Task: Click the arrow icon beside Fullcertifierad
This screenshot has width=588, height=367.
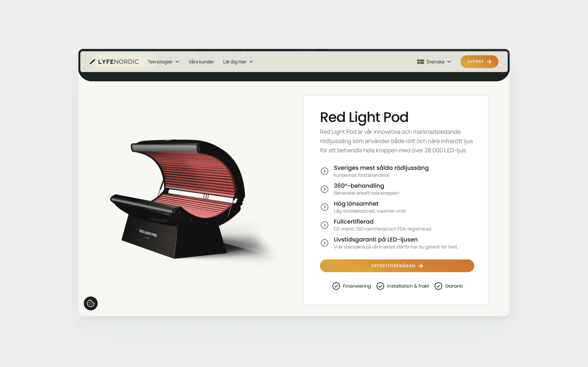Action: (324, 225)
